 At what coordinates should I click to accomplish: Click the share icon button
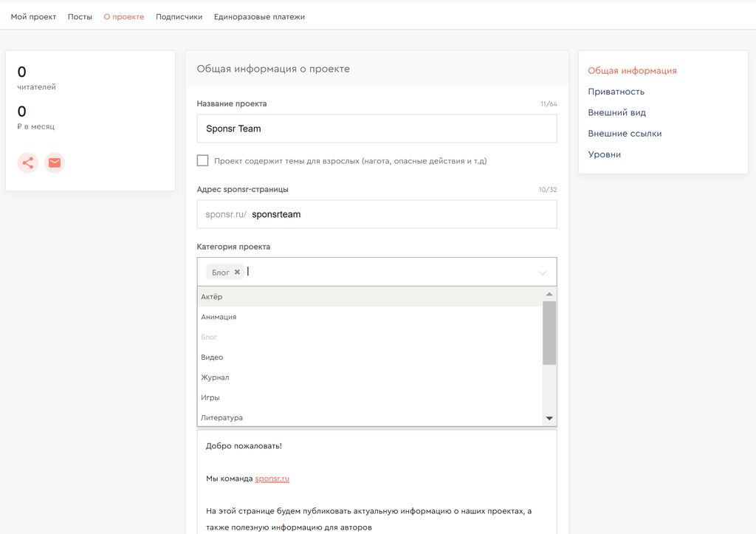coord(28,163)
